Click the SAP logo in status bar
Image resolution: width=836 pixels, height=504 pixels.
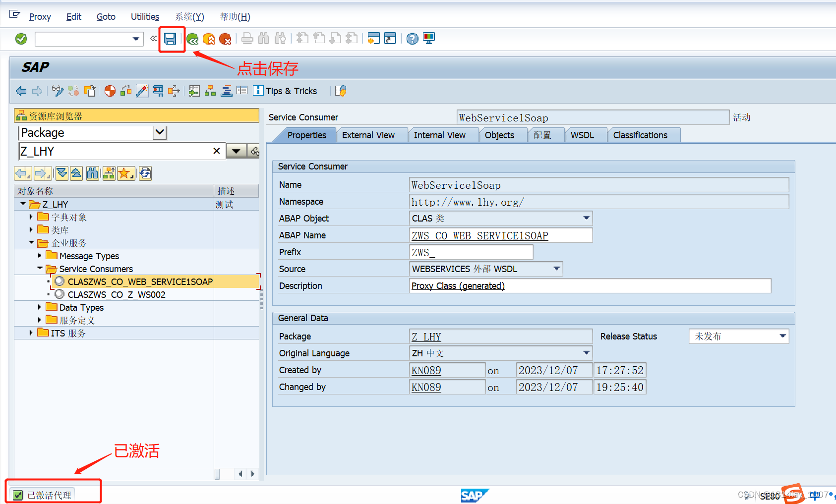tap(475, 495)
